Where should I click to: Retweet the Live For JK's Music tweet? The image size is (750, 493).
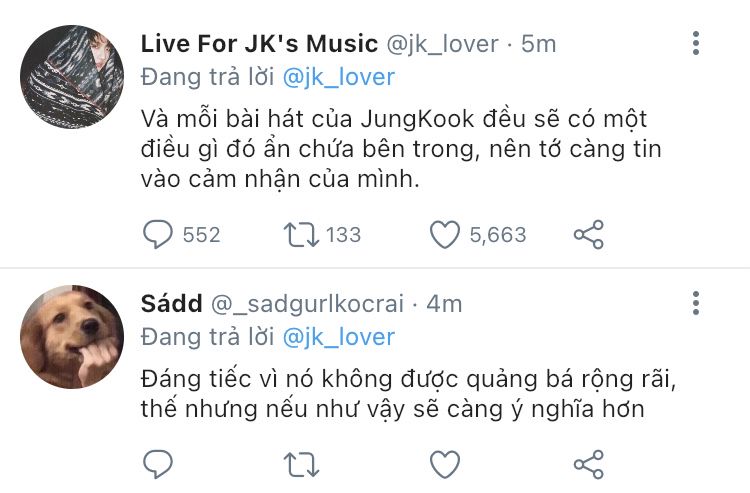click(x=301, y=235)
